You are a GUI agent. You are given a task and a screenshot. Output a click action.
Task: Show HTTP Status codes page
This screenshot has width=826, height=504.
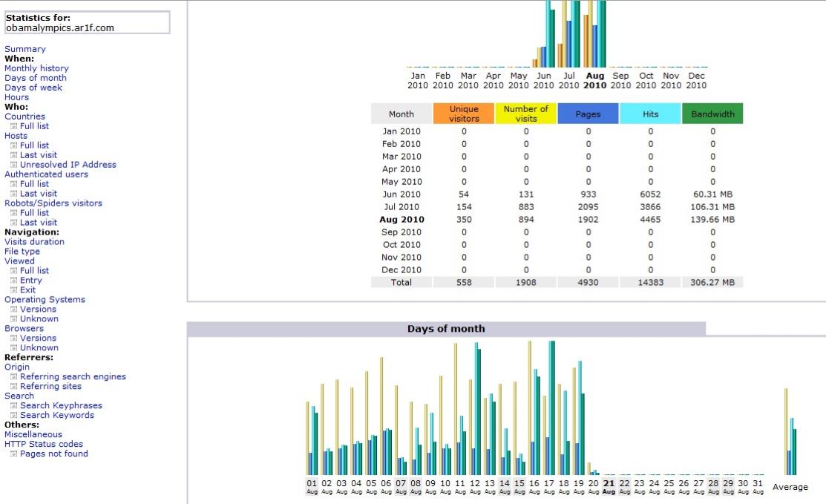click(x=44, y=445)
